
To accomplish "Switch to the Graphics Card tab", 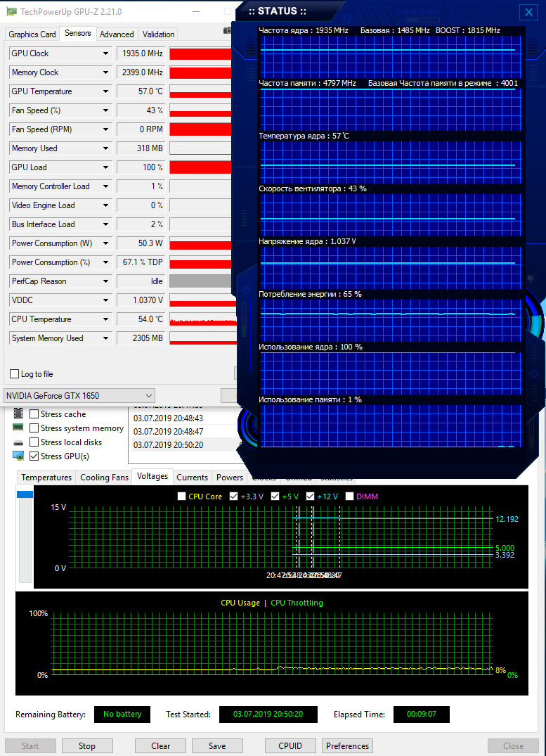I will pyautogui.click(x=32, y=34).
